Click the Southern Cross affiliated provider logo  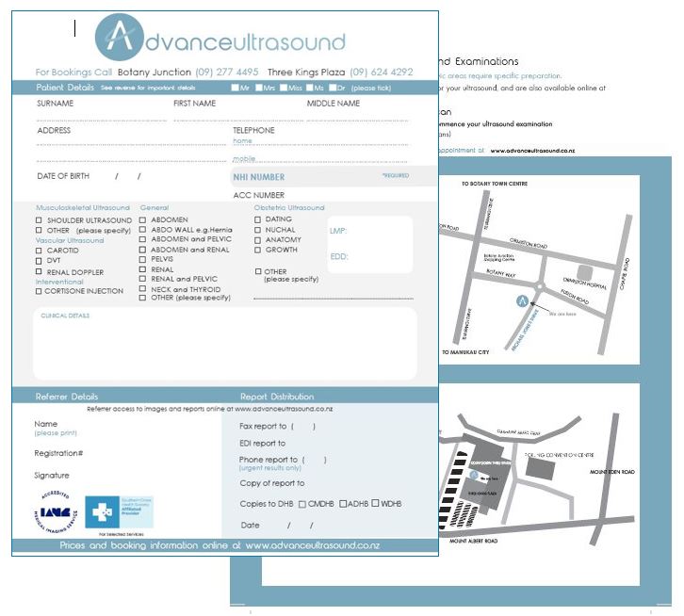click(x=119, y=512)
